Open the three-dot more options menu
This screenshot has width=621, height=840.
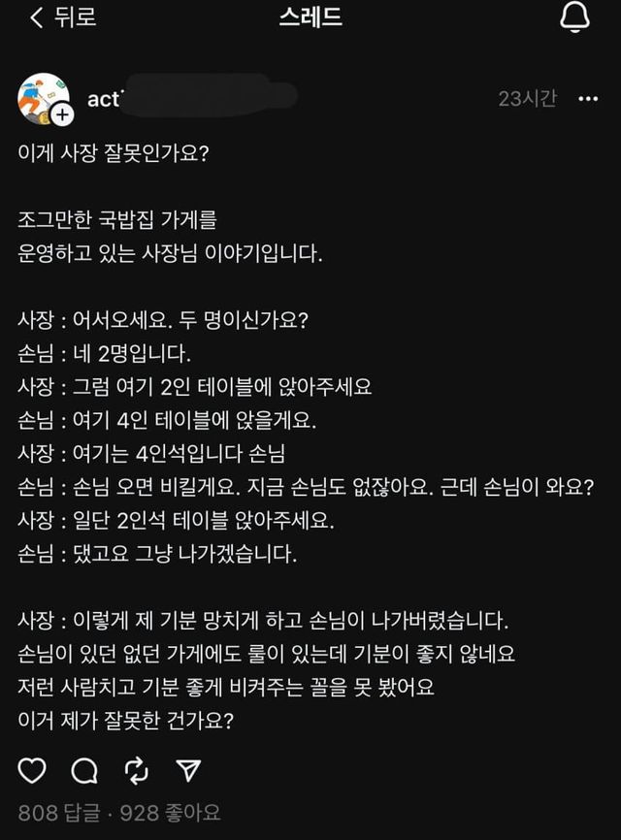[588, 99]
